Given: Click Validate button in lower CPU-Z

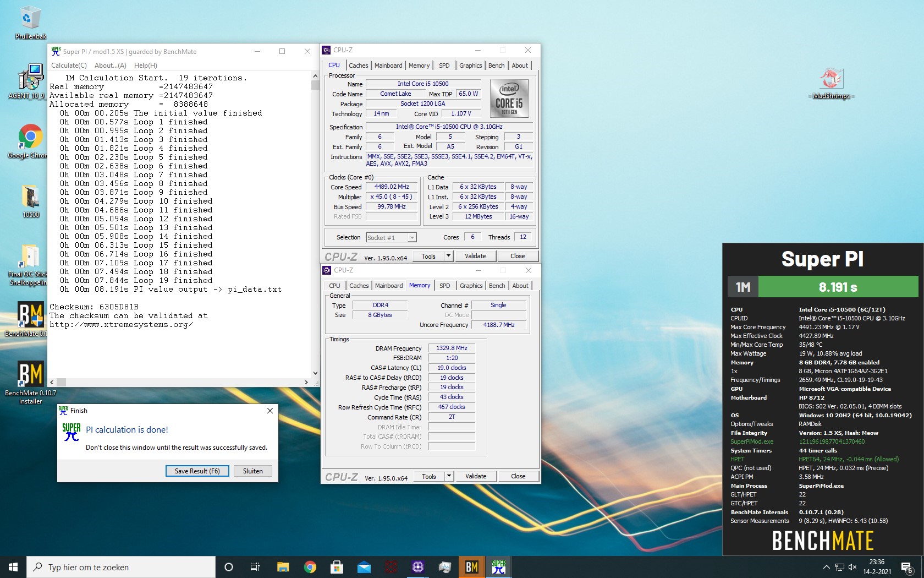Looking at the screenshot, I should tap(476, 476).
